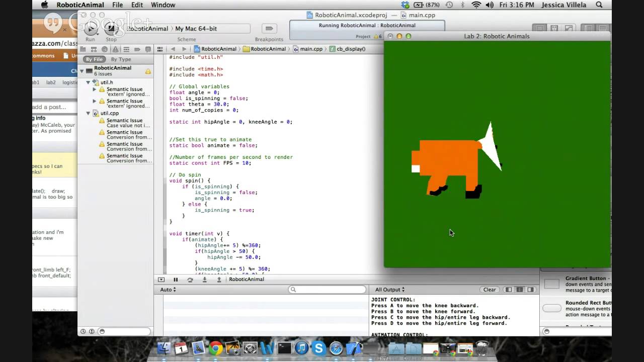The width and height of the screenshot is (644, 362).
Task: Click the debug area search field
Action: click(327, 290)
